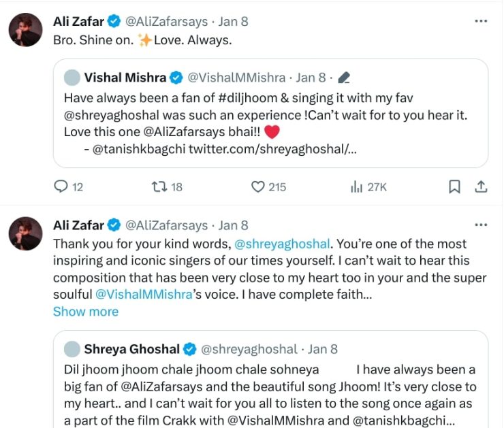Click the verified badge beside Shreya Ghoshal
504x428 pixels.
pos(190,349)
